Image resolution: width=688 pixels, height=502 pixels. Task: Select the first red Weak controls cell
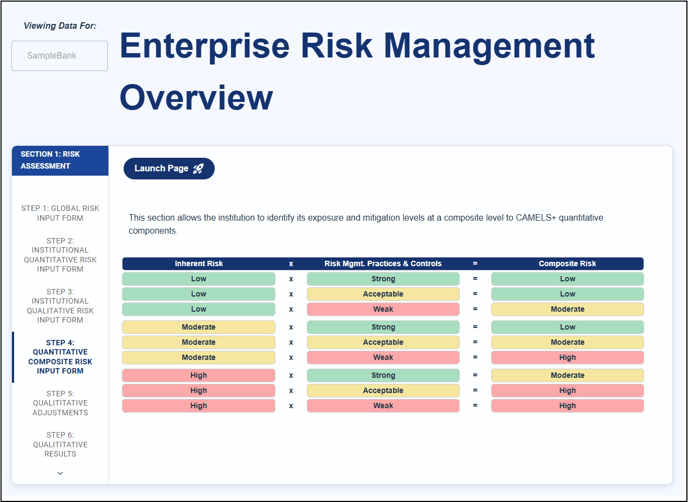pyautogui.click(x=383, y=309)
